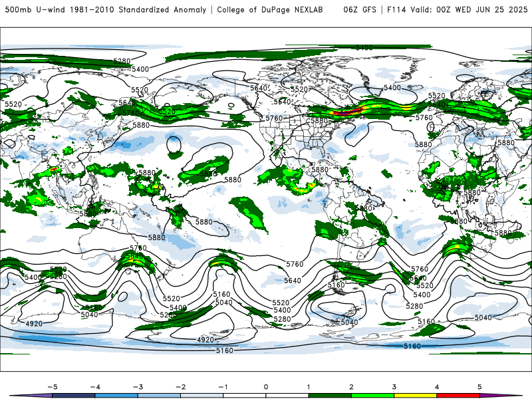
Task: Click the white -1 to 0 colorbar segment
Action: coord(245,396)
